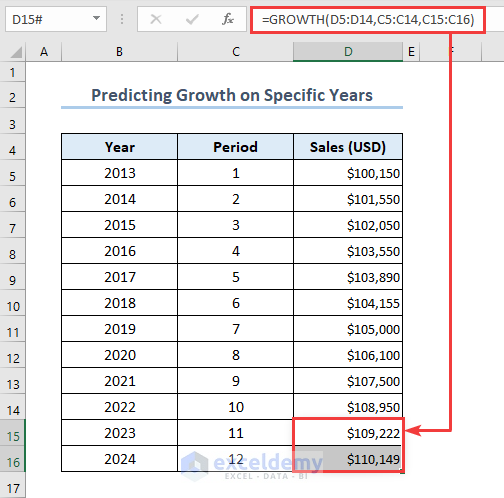The image size is (504, 498).
Task: Select column E header
Action: click(411, 52)
